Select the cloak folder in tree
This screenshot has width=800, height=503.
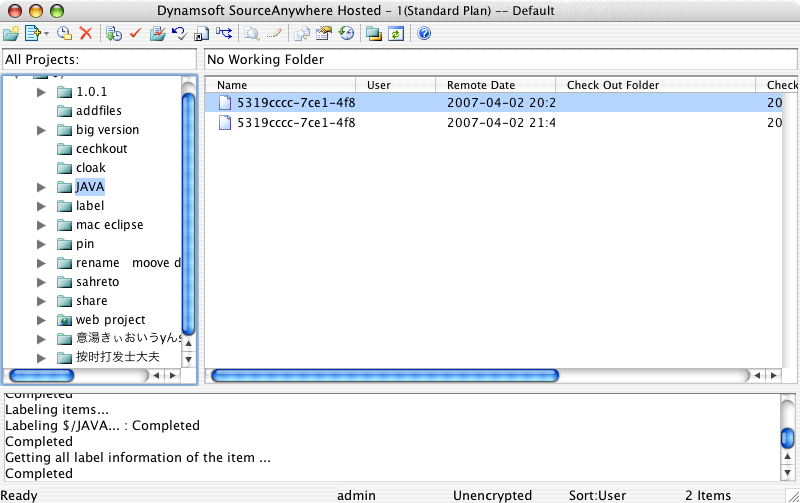pos(90,168)
